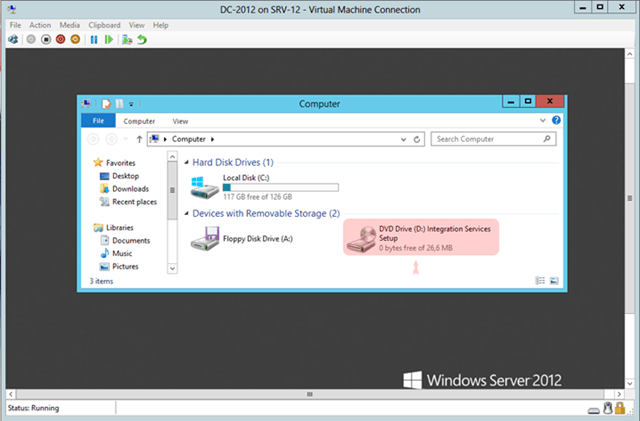Click VM window vertical scroll down arrow

click(x=629, y=383)
